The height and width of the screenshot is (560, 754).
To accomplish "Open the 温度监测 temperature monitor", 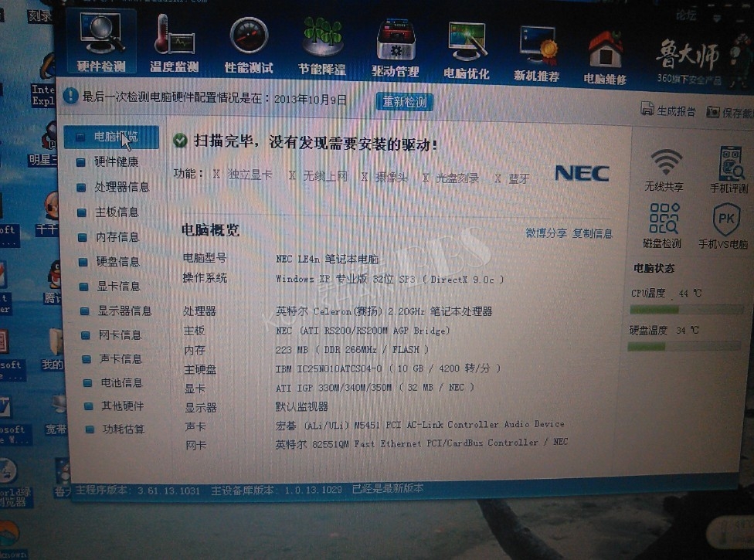I will click(x=174, y=44).
